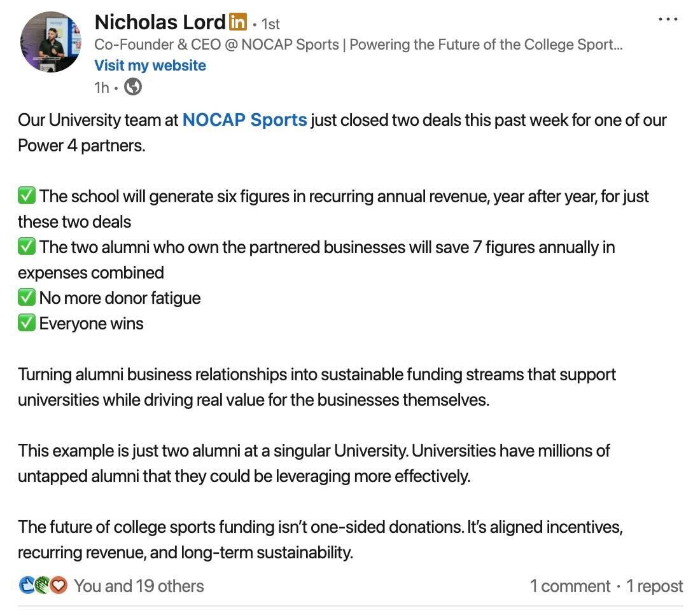The image size is (700, 613).
Task: Click the 1h post timestamp
Action: [x=101, y=87]
